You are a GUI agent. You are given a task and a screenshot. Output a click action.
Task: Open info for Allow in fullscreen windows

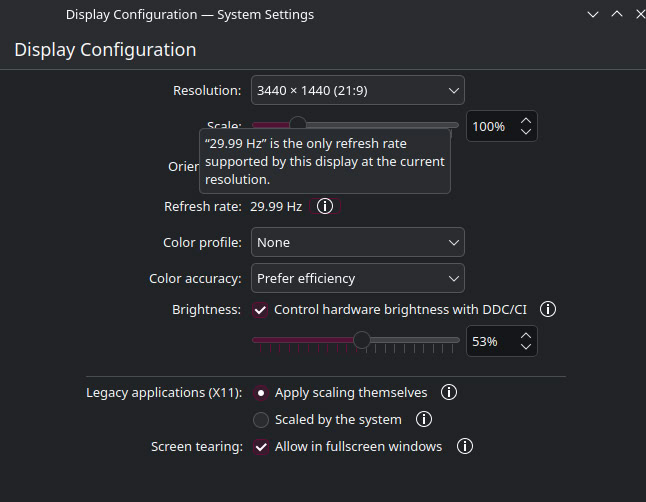point(465,447)
